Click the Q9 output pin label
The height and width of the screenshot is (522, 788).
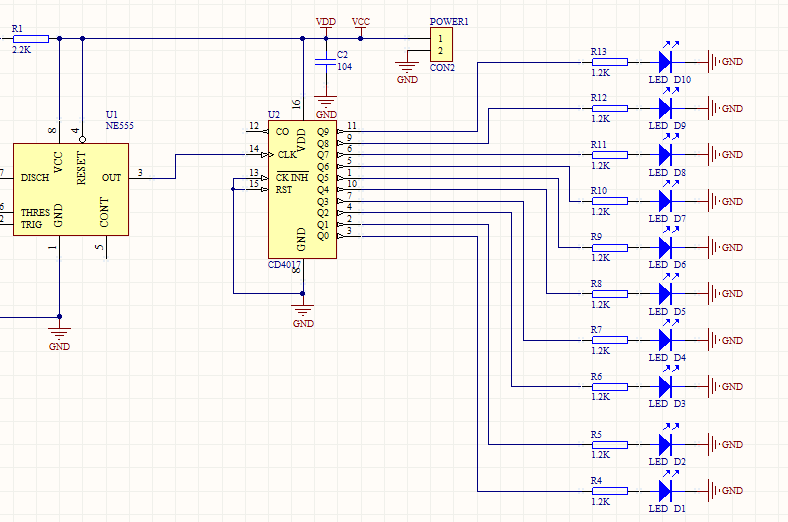323,132
